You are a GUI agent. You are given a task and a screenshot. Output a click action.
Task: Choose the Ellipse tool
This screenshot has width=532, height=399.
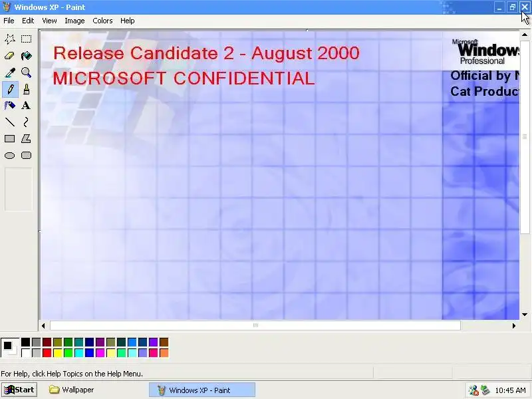coord(10,156)
